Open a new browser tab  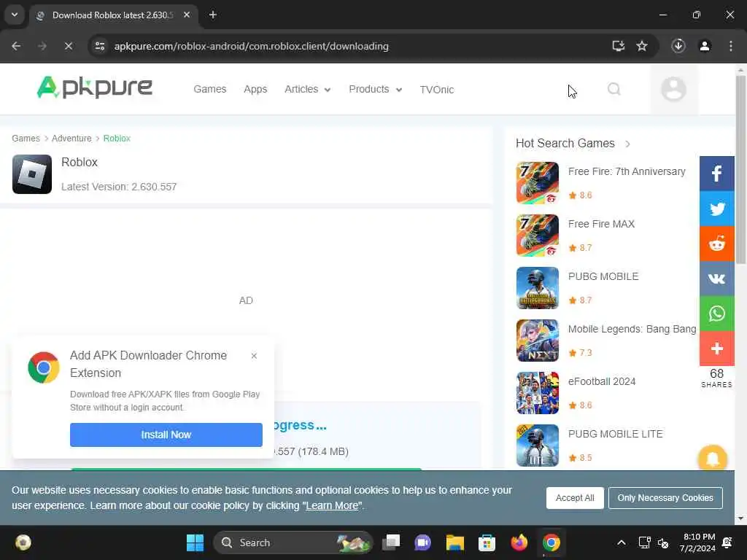coord(213,15)
